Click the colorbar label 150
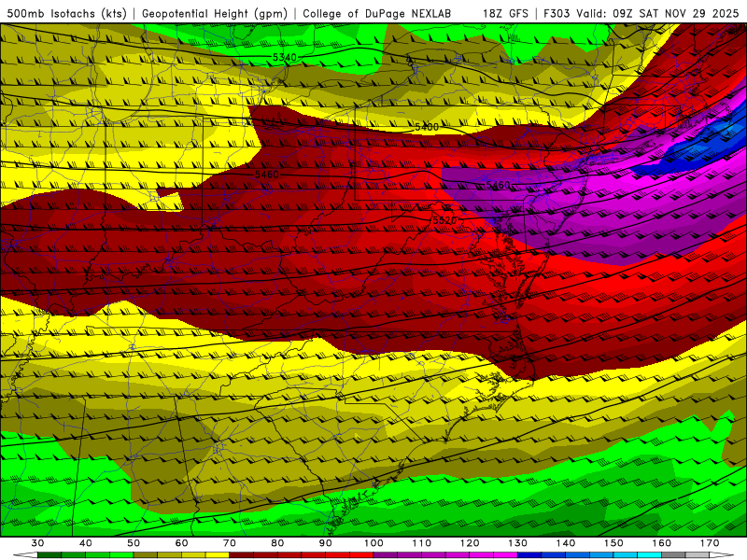Screen dimensions: 747x560 tap(613, 543)
